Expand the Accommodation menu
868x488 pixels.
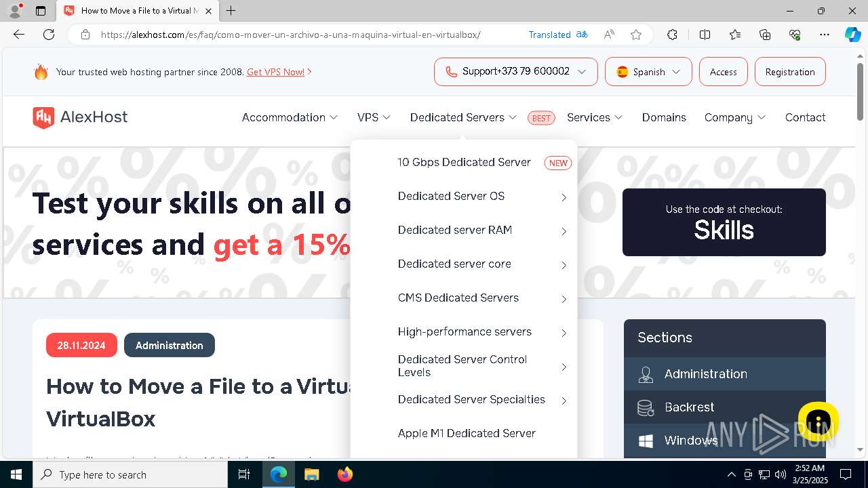tap(290, 117)
